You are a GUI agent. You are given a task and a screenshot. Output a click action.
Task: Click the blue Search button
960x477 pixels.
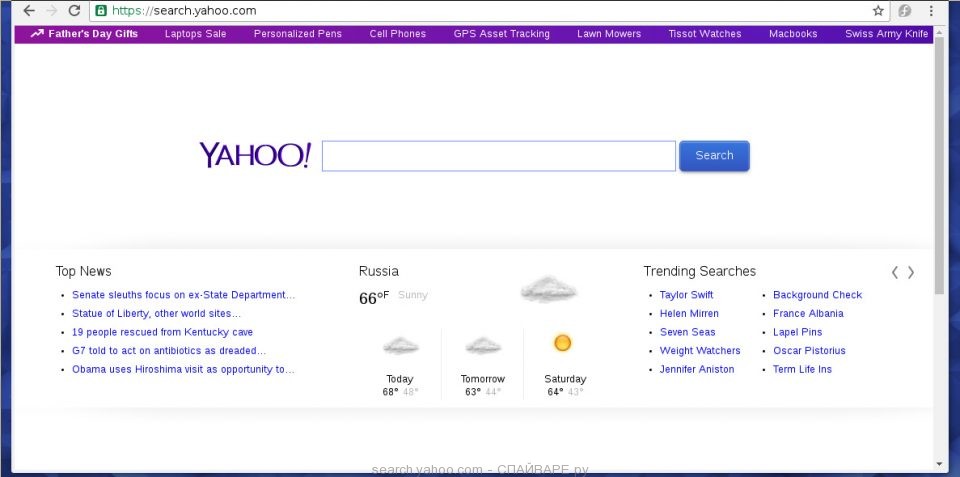pos(714,156)
